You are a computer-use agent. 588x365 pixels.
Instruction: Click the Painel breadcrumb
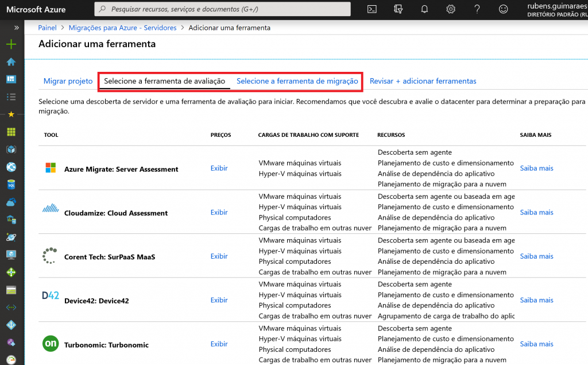47,28
